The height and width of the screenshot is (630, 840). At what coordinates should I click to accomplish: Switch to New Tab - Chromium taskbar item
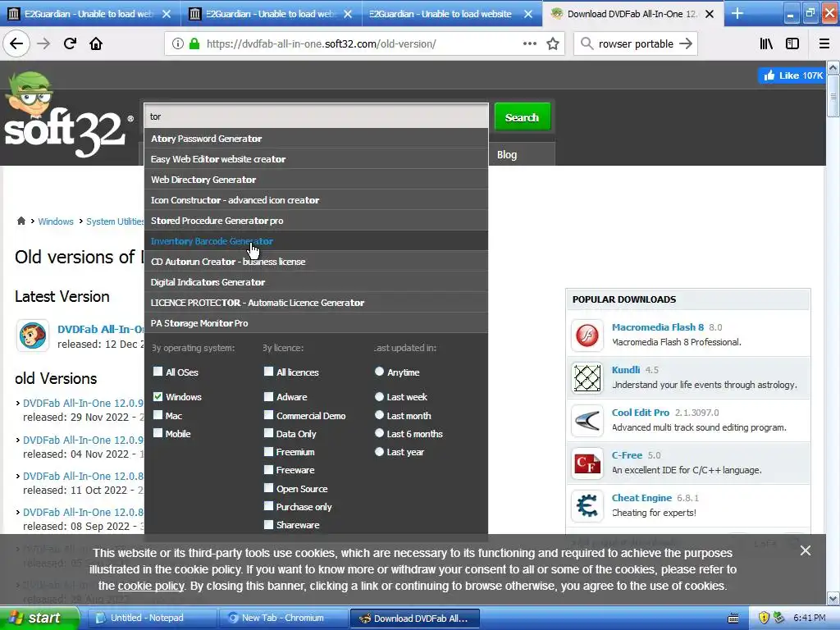[283, 619]
